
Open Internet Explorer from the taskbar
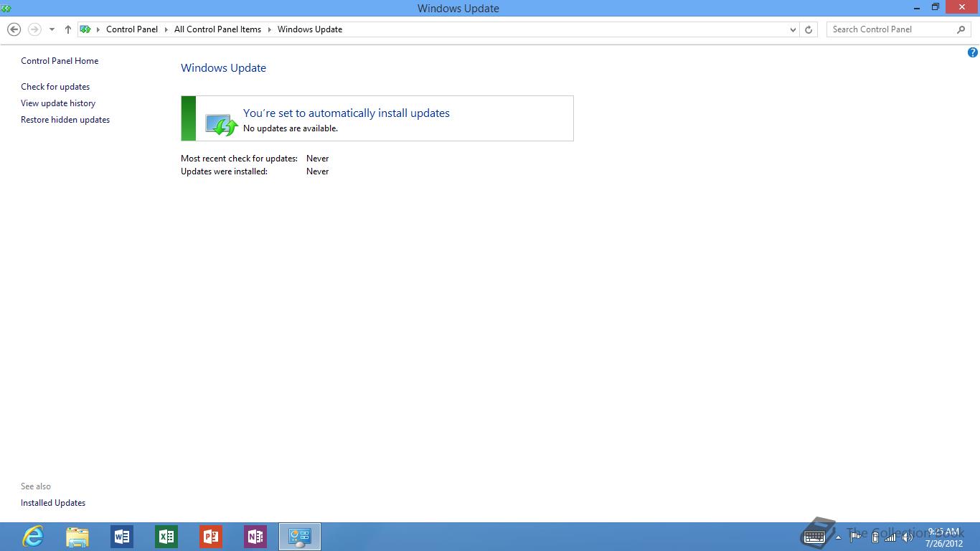[x=33, y=537]
